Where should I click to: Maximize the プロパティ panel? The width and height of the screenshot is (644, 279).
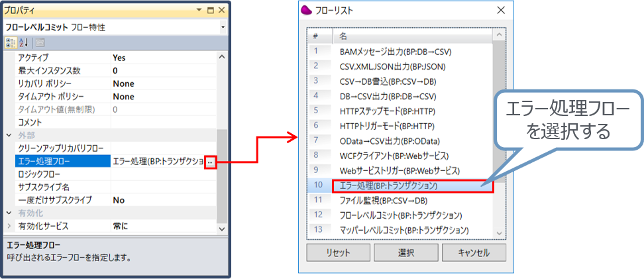(210, 11)
